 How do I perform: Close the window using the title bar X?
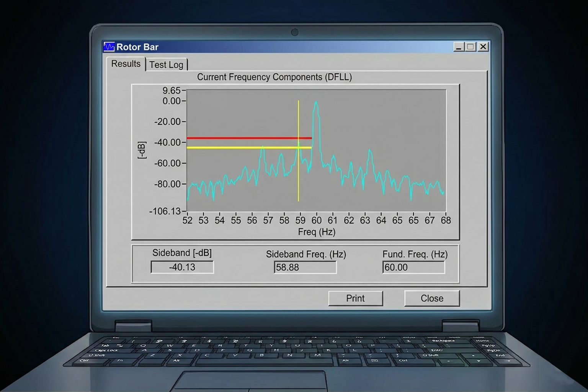tap(483, 47)
